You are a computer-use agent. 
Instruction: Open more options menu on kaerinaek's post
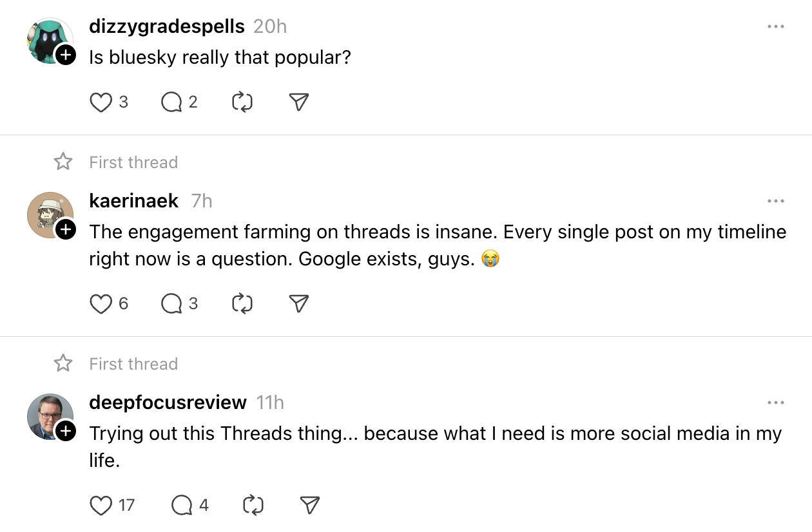775,202
